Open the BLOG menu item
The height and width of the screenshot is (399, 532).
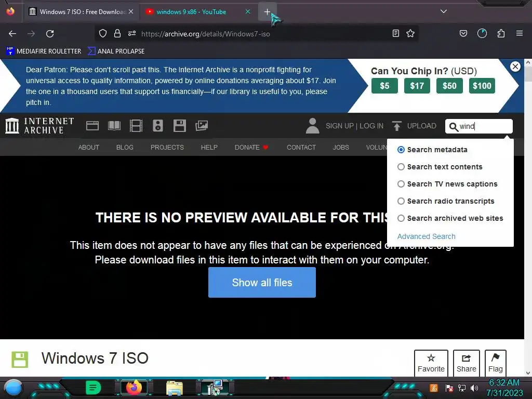[125, 147]
